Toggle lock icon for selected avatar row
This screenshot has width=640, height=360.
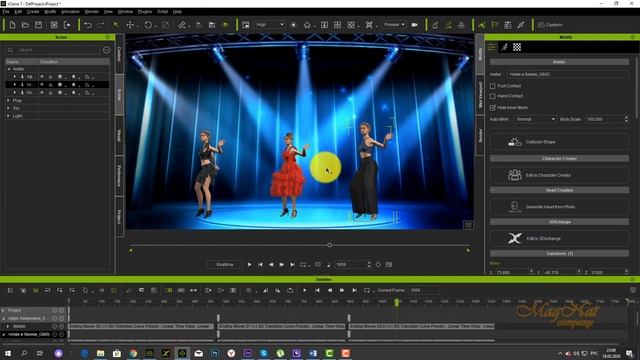pyautogui.click(x=51, y=85)
